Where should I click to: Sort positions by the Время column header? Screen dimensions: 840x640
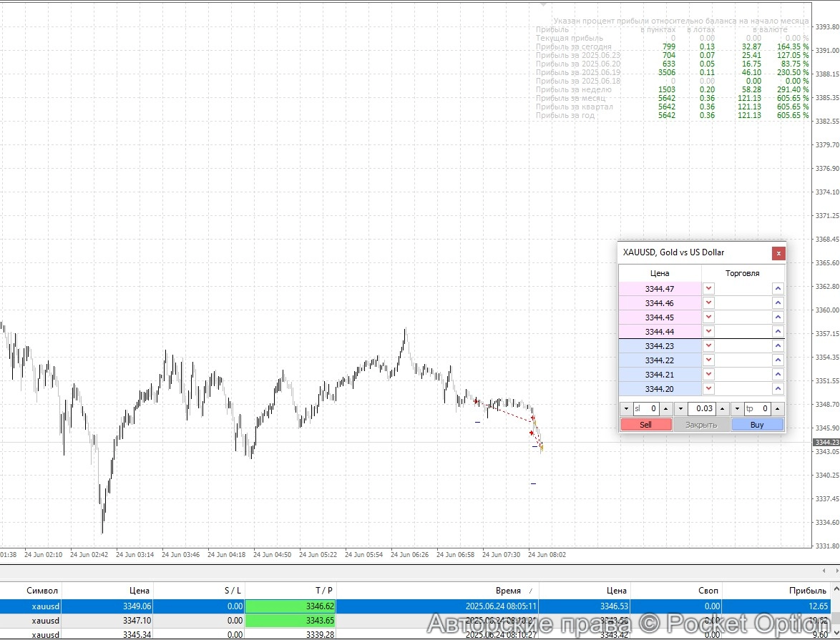pos(509,590)
